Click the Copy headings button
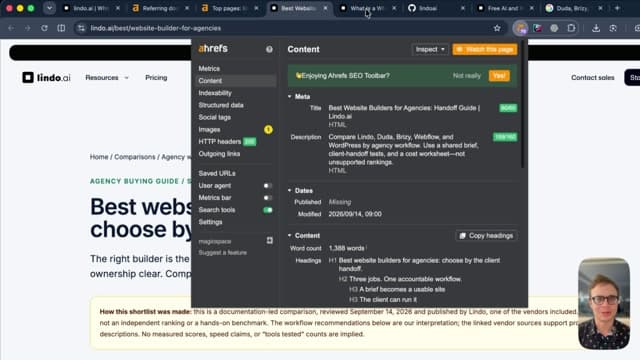The height and width of the screenshot is (360, 640). (486, 236)
